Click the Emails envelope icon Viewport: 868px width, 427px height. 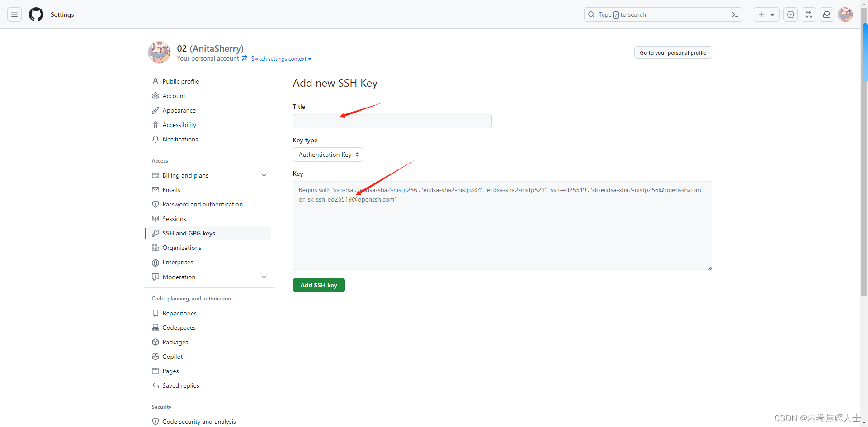point(156,190)
